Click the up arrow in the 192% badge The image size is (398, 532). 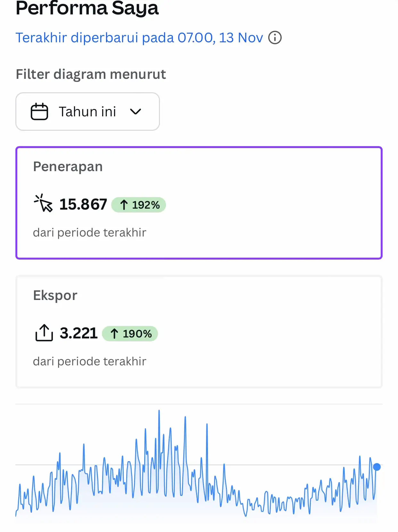[x=124, y=205]
